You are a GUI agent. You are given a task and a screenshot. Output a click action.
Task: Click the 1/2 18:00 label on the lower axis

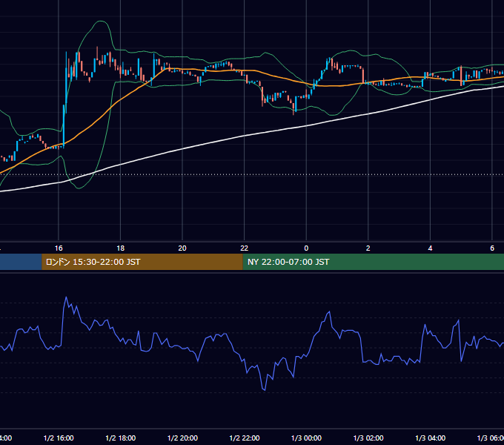pyautogui.click(x=121, y=438)
